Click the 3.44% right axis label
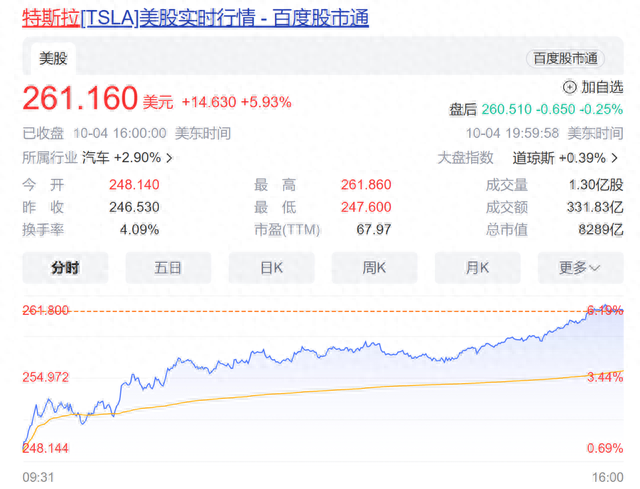640x489 pixels. click(x=605, y=377)
